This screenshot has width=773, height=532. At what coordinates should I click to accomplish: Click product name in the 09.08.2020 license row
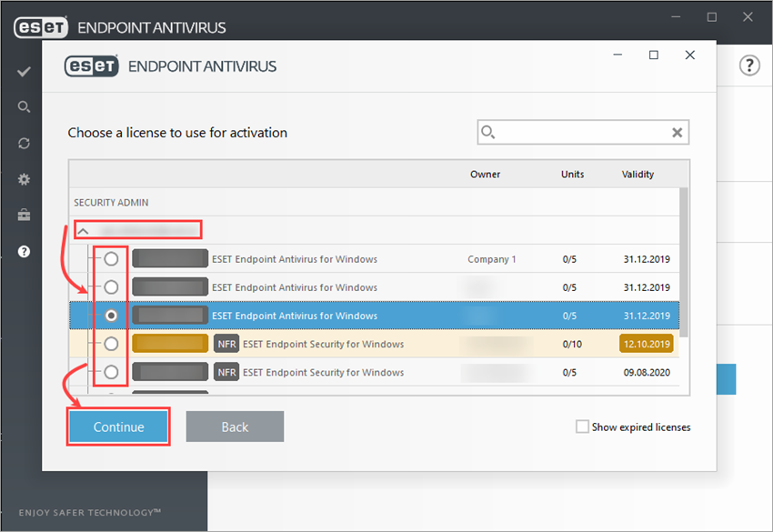coord(323,372)
